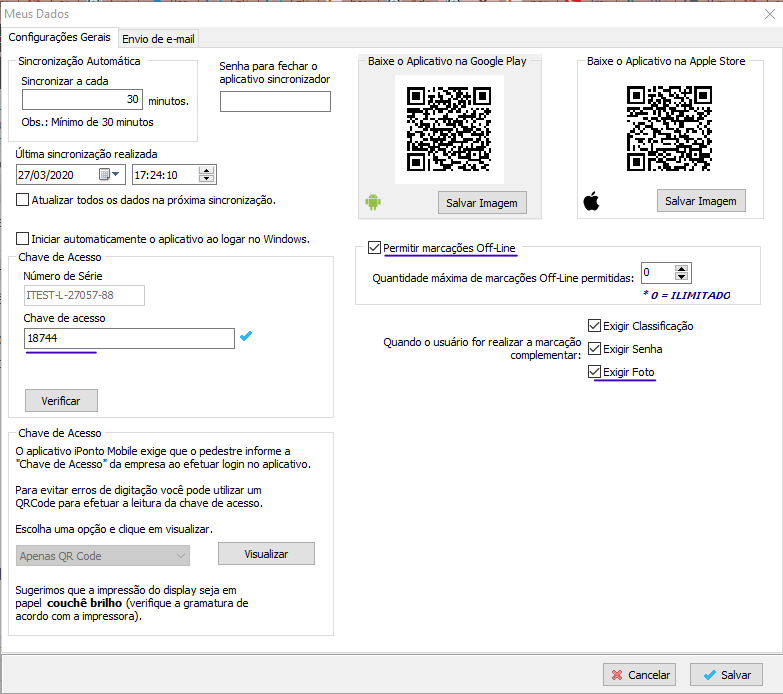The image size is (783, 694).
Task: Close the Meus Dados window
Action: tap(766, 13)
